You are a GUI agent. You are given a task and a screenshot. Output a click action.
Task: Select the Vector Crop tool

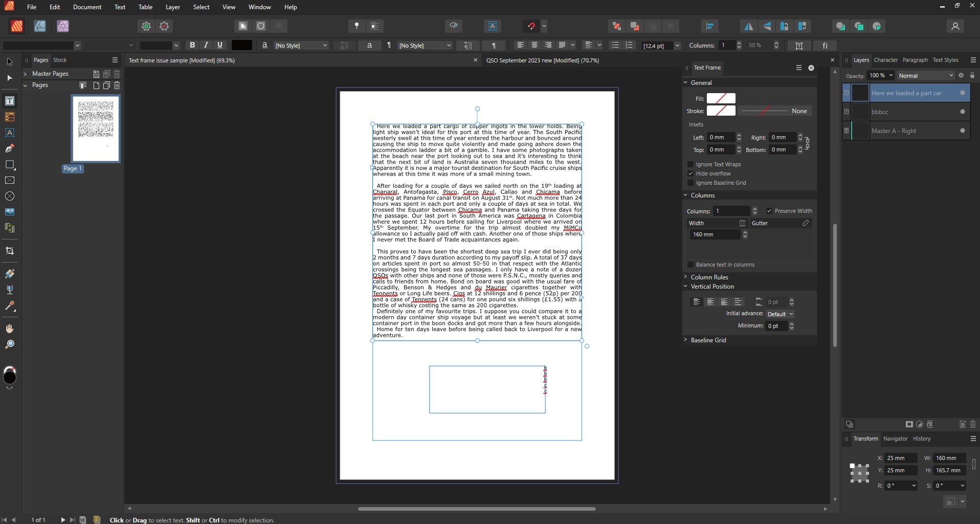tap(9, 250)
